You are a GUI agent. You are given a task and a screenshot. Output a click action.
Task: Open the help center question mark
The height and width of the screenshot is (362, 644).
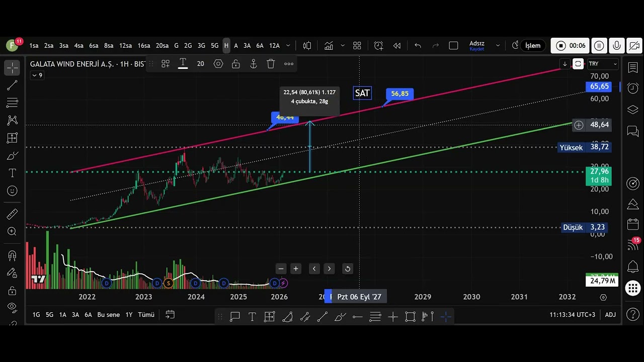click(633, 315)
